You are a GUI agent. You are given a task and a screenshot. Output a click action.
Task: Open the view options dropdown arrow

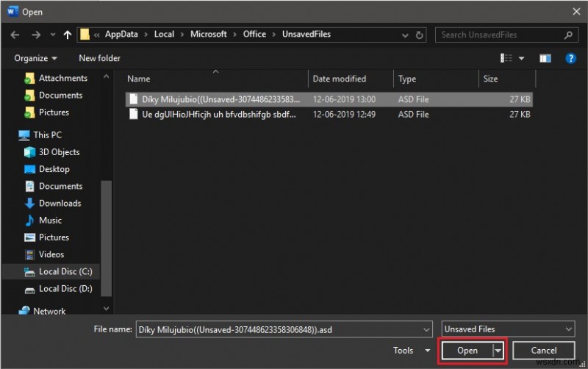pyautogui.click(x=521, y=59)
